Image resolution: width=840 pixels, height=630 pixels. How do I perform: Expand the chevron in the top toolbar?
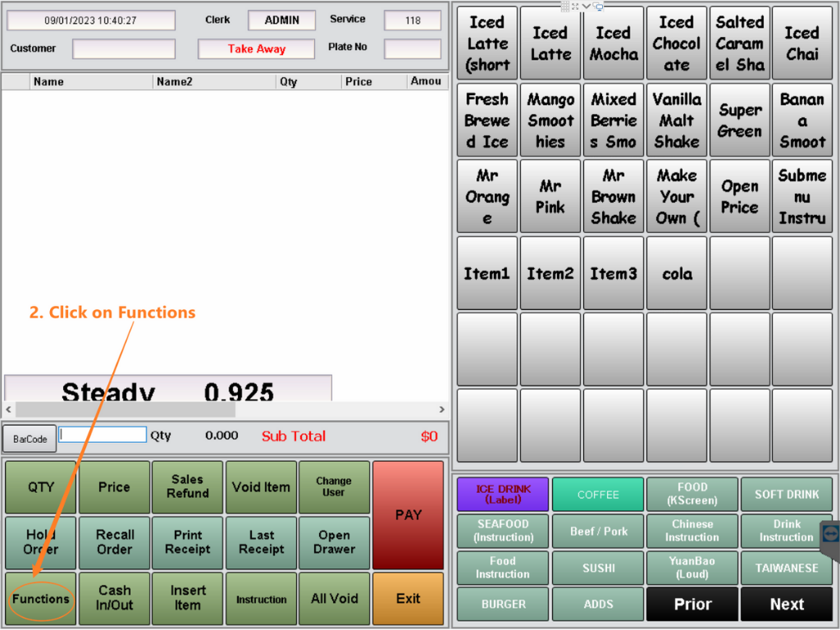(x=587, y=6)
